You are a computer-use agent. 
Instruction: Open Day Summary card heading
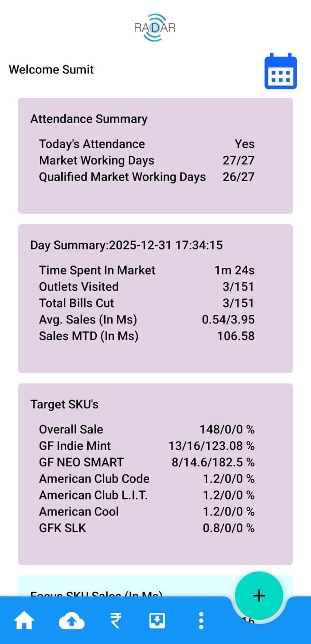click(126, 245)
